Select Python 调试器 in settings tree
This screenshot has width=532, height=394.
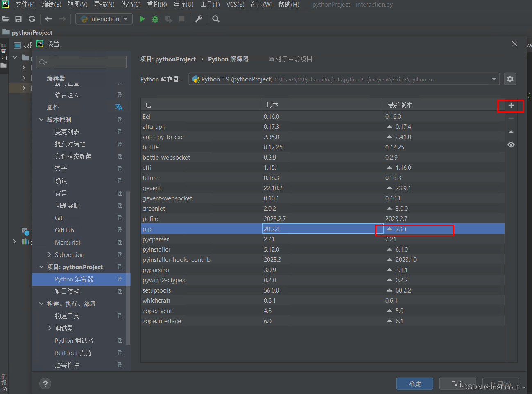(x=74, y=340)
